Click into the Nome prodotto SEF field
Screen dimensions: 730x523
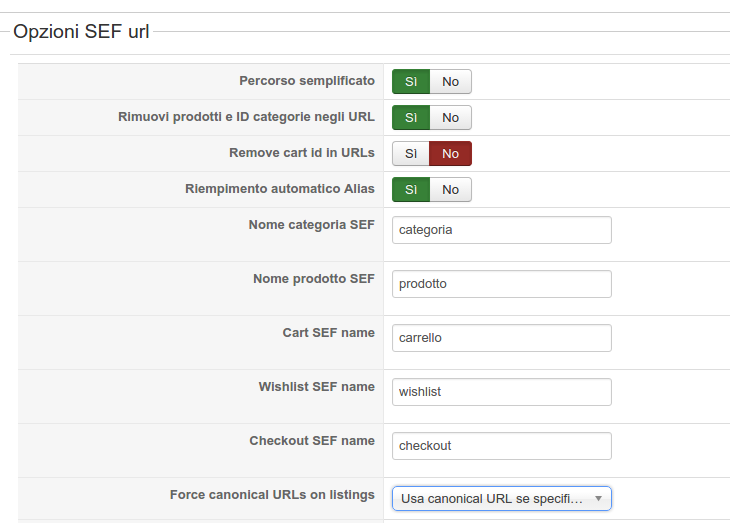click(x=501, y=284)
